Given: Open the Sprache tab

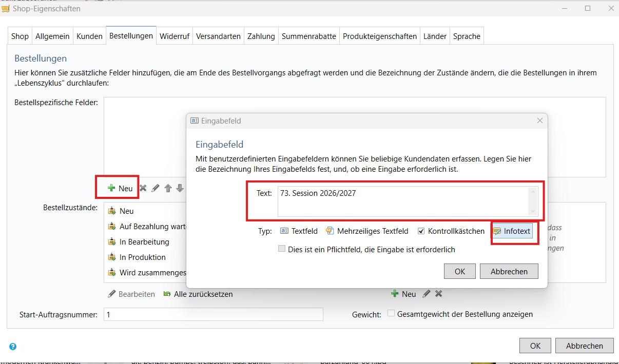Looking at the screenshot, I should click(467, 36).
